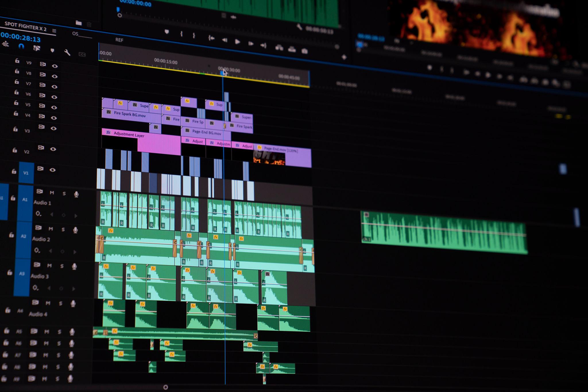Click the Linked Selection icon
The image size is (588, 392).
click(37, 48)
